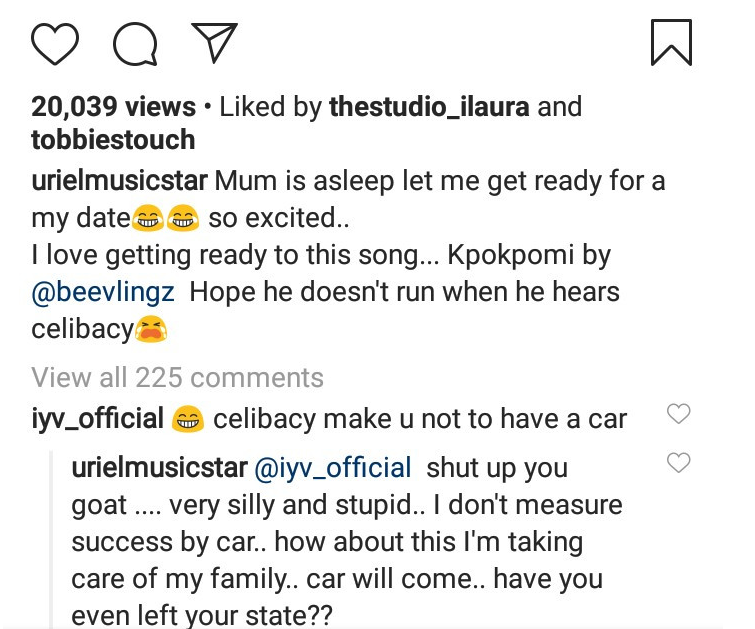755x629 pixels.
Task: Open the "20,039 views" count
Action: pos(113,107)
